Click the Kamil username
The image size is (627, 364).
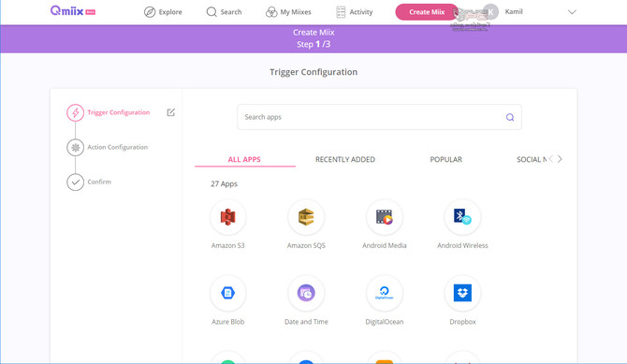coord(514,11)
